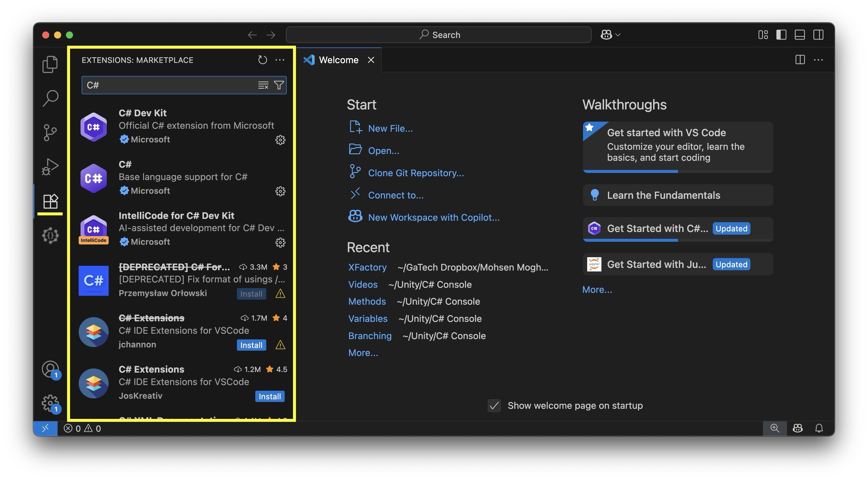868x480 pixels.
Task: Open the Accounts icon in activity bar
Action: [50, 369]
